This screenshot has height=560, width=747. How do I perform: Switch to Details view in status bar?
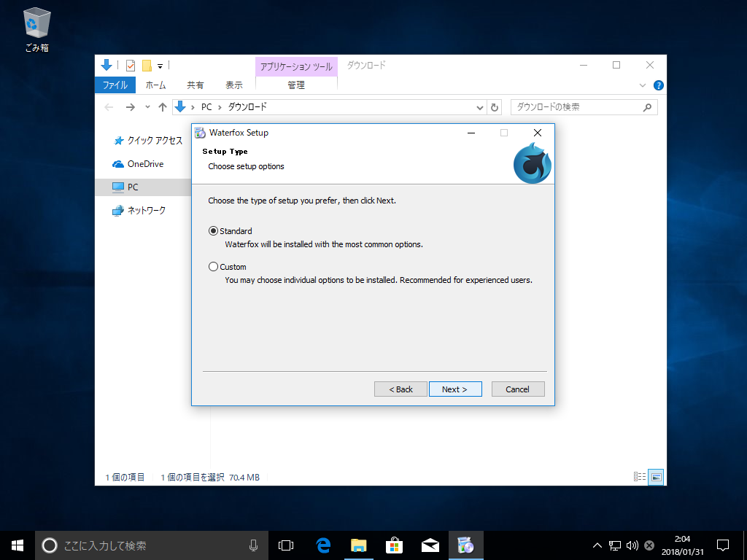[x=640, y=477]
